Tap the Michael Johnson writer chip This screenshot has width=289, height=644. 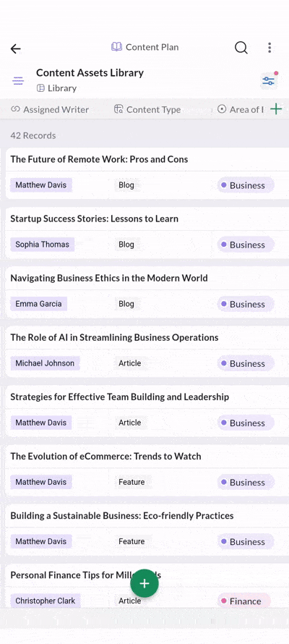point(45,363)
